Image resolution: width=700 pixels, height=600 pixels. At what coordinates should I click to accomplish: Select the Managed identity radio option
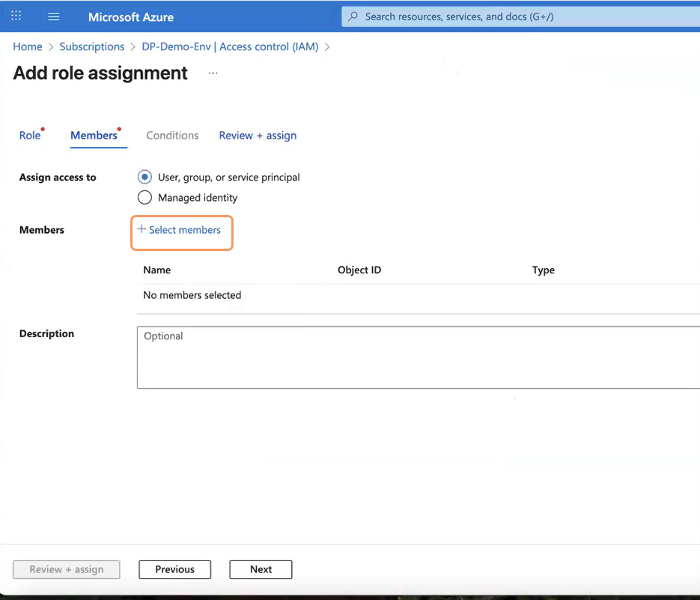click(x=144, y=198)
